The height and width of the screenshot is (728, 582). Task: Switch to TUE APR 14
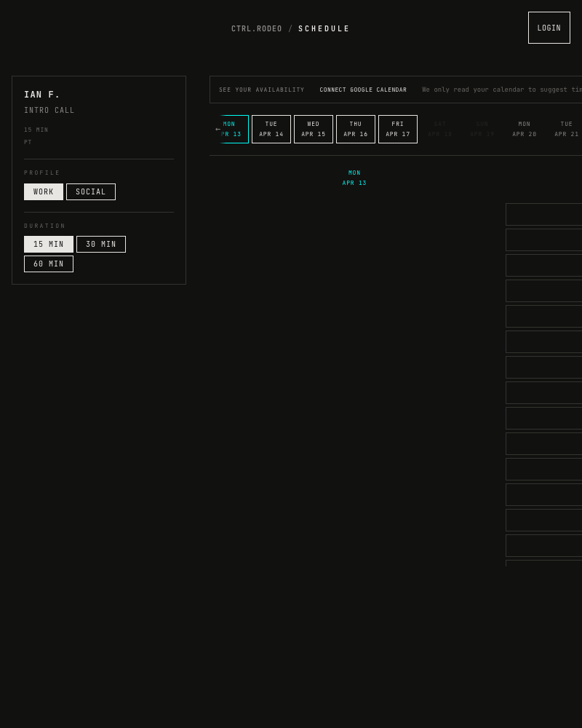pyautogui.click(x=271, y=129)
